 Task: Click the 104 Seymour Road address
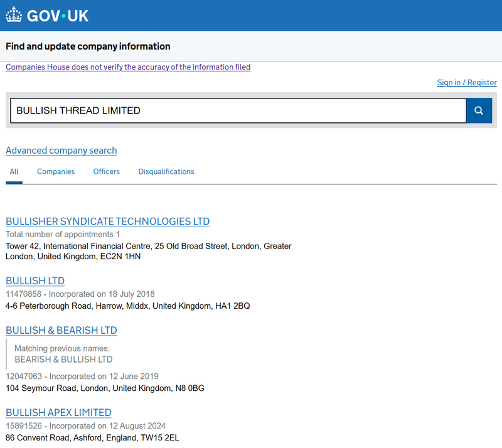tap(105, 388)
